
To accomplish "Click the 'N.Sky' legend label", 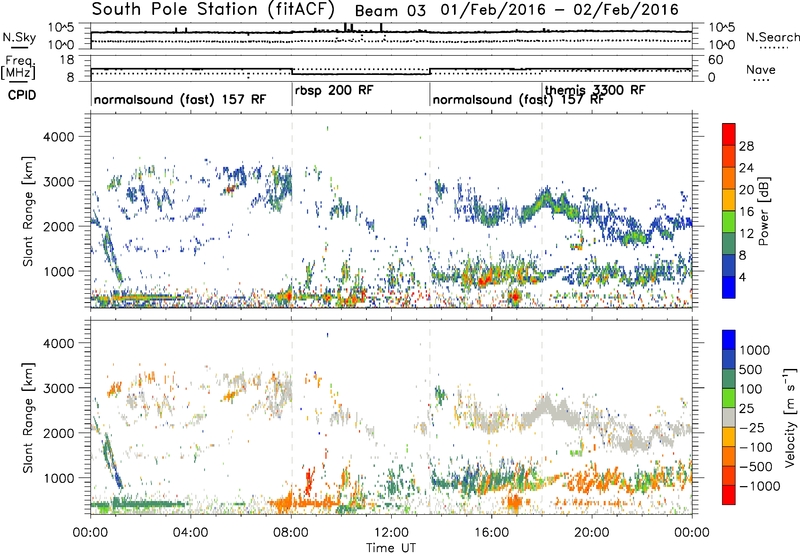I will point(19,37).
